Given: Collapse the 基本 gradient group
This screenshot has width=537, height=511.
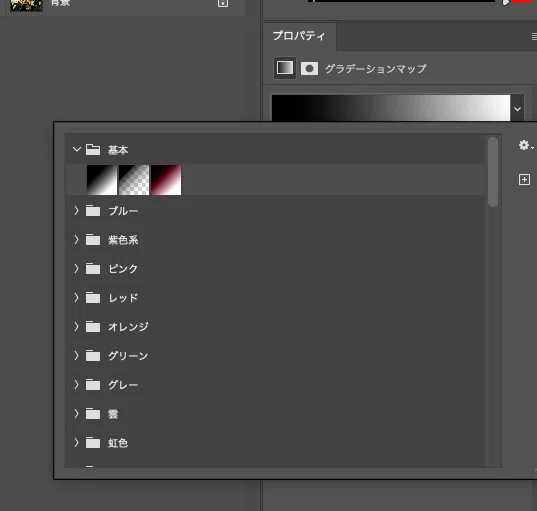Looking at the screenshot, I should click(77, 149).
